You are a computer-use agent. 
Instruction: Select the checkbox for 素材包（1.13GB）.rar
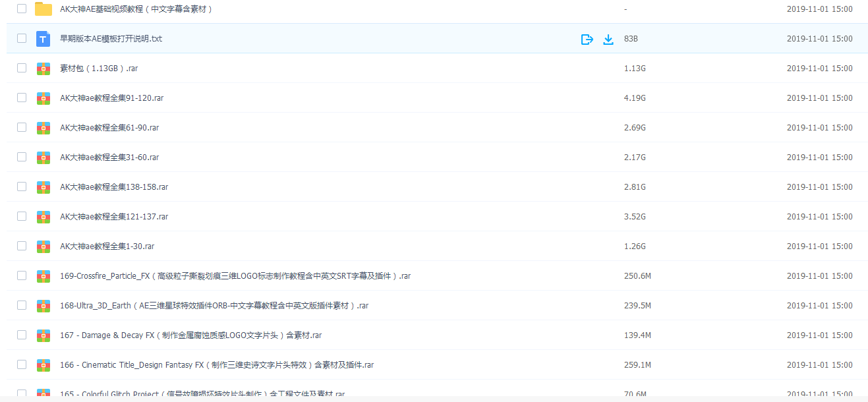[x=22, y=68]
